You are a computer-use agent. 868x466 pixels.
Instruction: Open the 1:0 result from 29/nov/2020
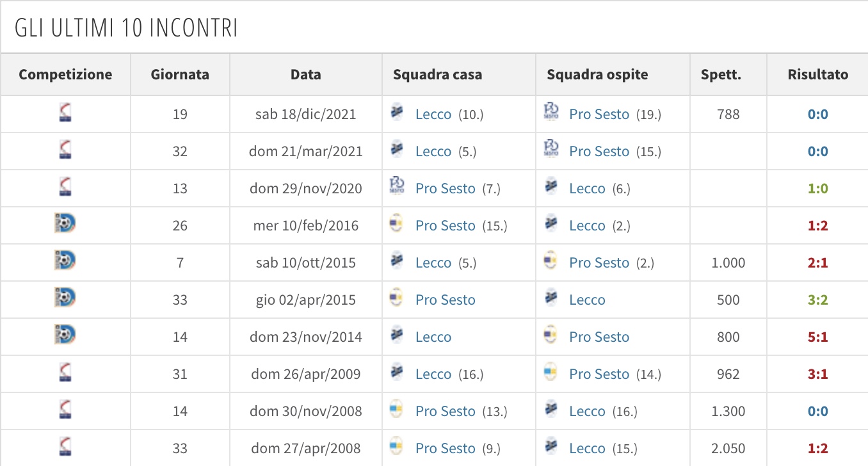tap(817, 189)
